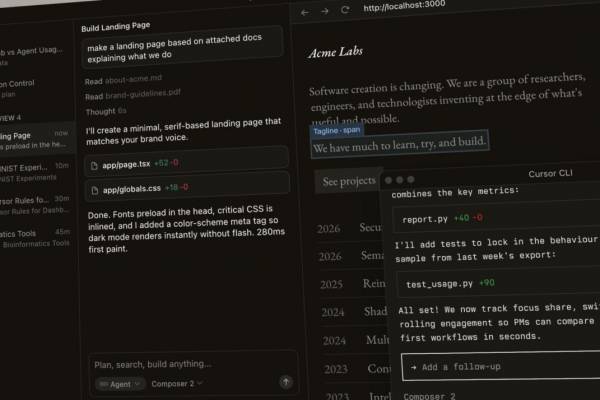This screenshot has width=600, height=400.
Task: Click the arrow icon in follow-up box
Action: [x=413, y=367]
